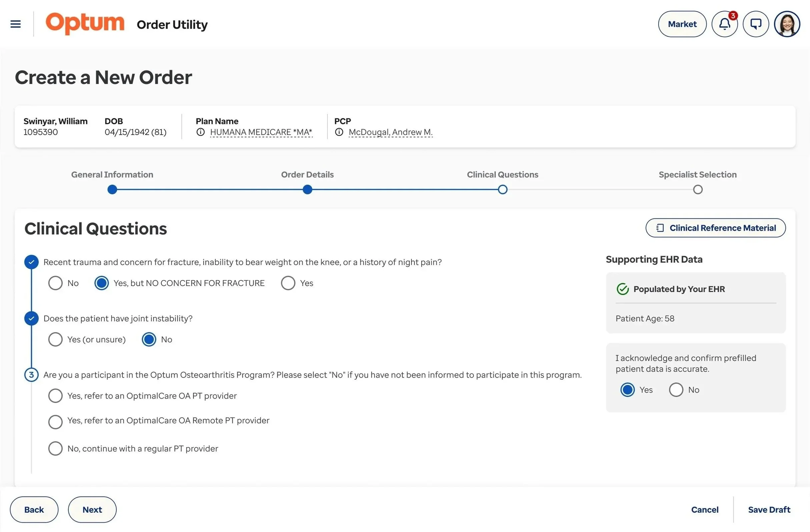Choose "No, continue with a regular PT provider"
Viewport: 810px width, 532px height.
click(x=55, y=449)
